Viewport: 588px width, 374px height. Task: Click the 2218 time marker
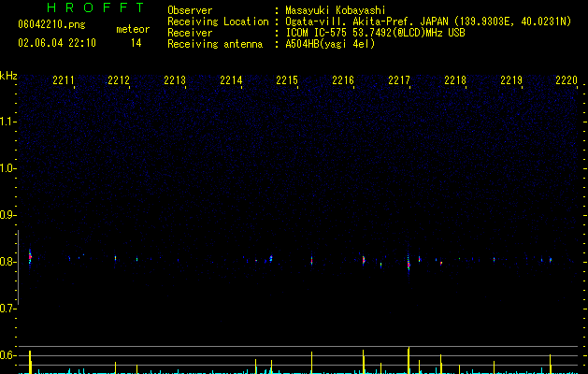tap(455, 80)
